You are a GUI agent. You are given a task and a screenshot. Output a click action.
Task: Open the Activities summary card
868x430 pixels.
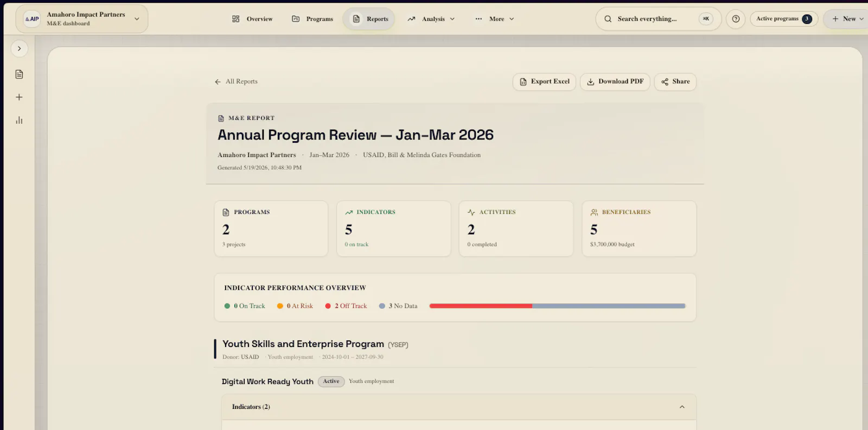[x=516, y=229]
